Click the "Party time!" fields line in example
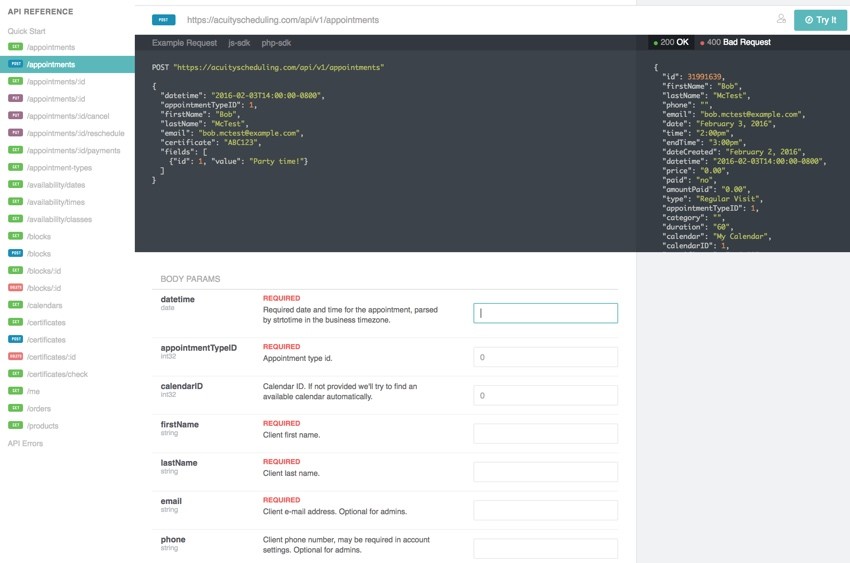 [x=239, y=161]
